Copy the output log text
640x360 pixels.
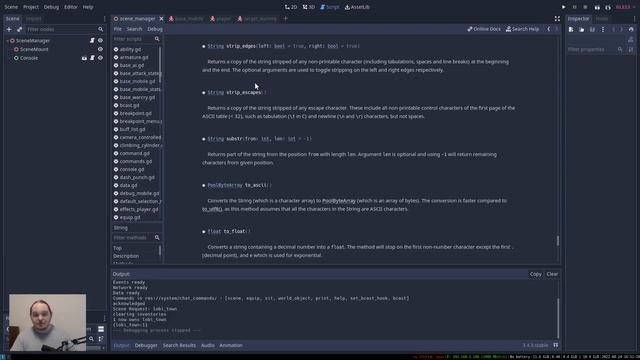[x=536, y=274]
